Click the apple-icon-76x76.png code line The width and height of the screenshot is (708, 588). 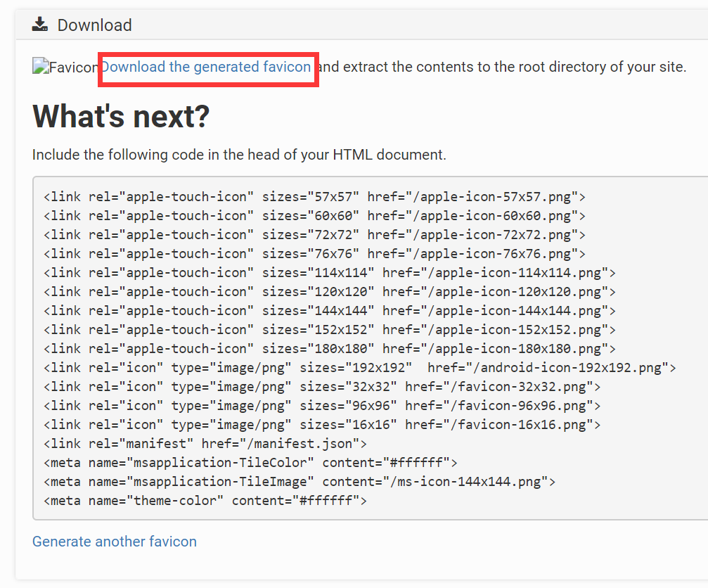314,254
